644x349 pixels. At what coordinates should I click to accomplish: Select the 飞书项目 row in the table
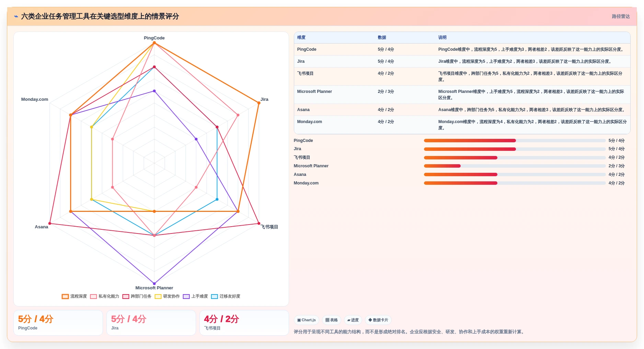(x=462, y=76)
